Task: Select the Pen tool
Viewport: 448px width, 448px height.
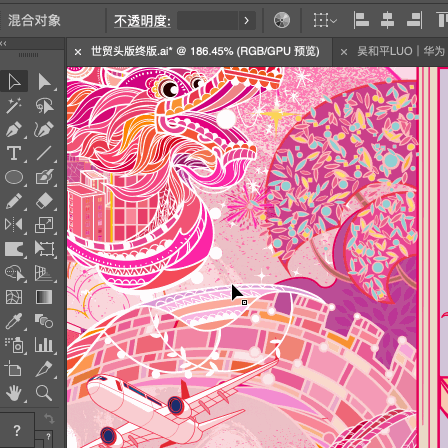Action: click(14, 130)
